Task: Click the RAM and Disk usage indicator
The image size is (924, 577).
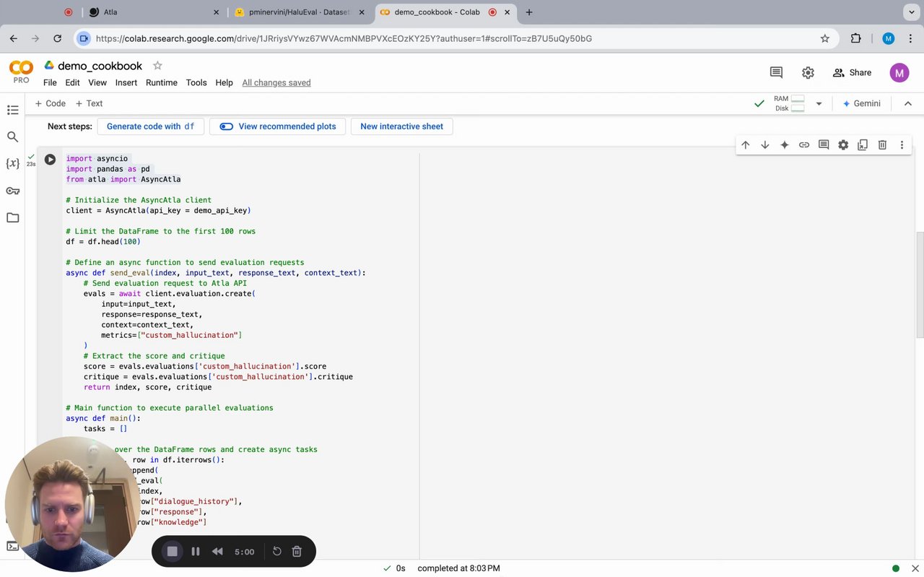Action: pyautogui.click(x=789, y=104)
